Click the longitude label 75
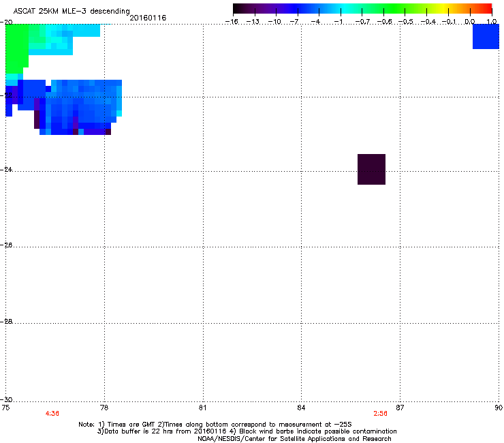Image resolution: width=504 pixels, height=443 pixels. click(5, 408)
